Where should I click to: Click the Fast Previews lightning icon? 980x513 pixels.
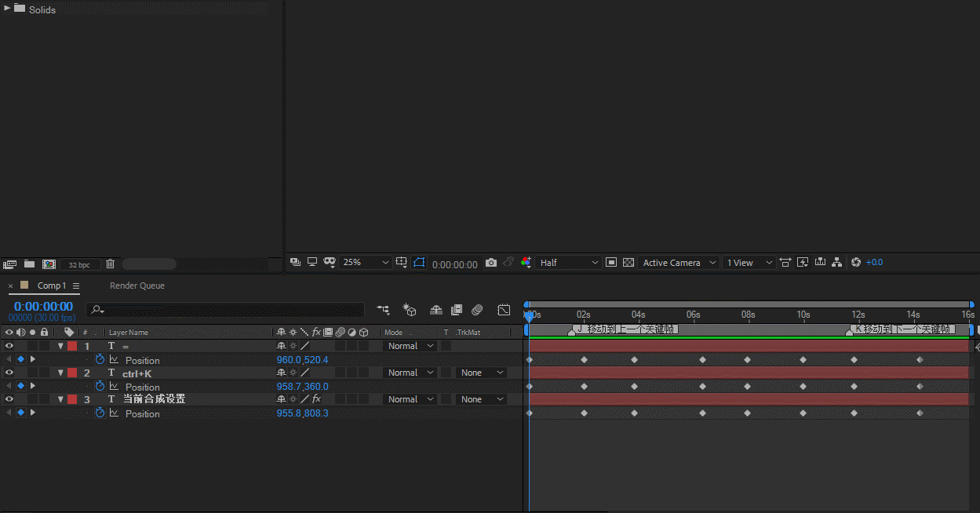(x=803, y=262)
